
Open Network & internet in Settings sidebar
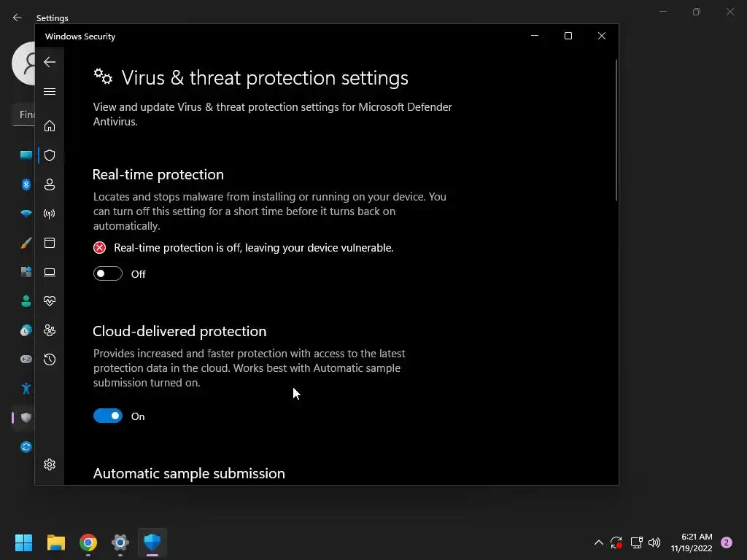(26, 214)
